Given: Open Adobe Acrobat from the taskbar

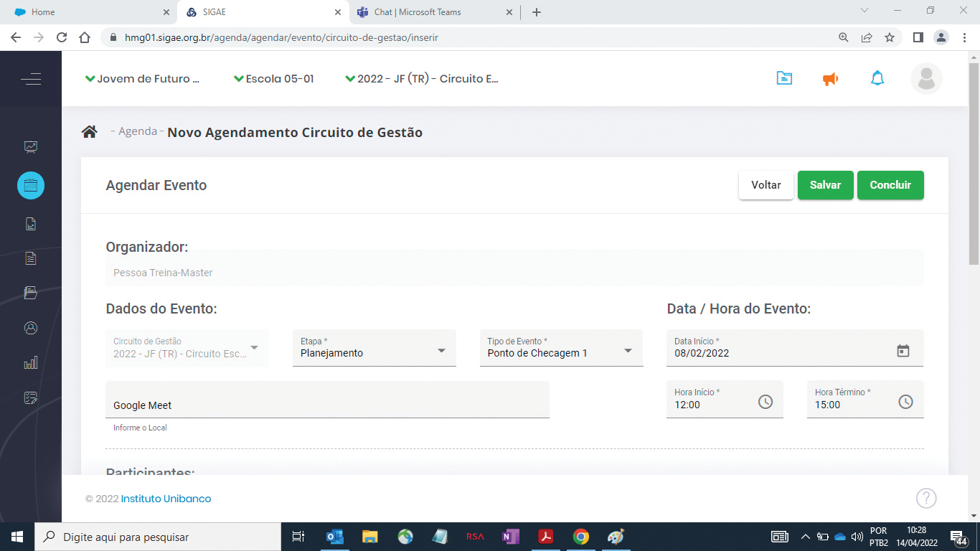Looking at the screenshot, I should tap(546, 537).
